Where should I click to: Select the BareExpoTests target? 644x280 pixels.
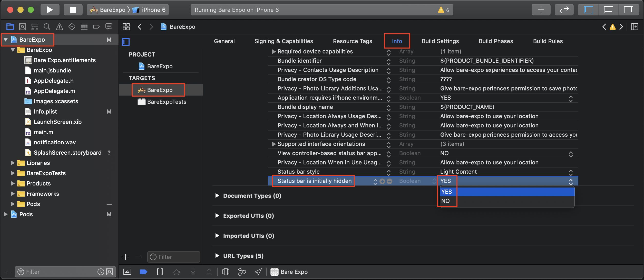[167, 102]
